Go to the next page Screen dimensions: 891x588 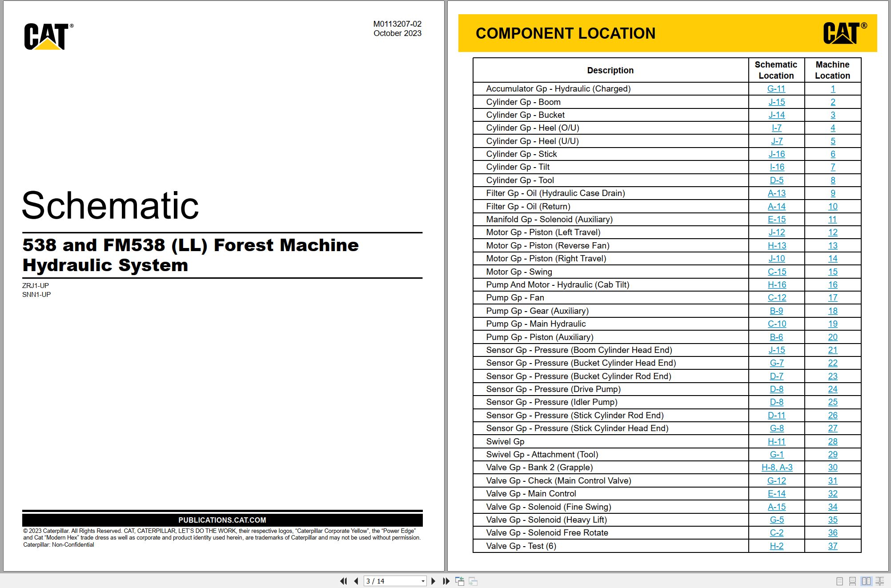click(433, 581)
